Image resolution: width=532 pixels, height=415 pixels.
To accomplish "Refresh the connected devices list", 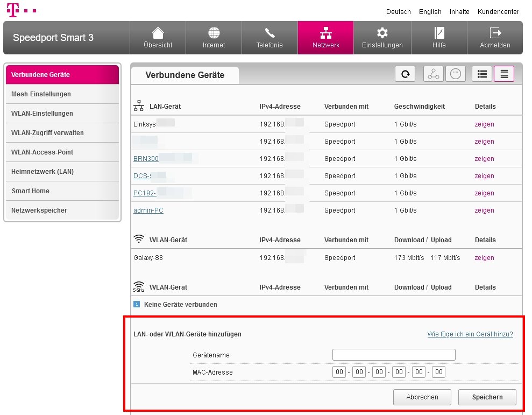I will pyautogui.click(x=405, y=74).
